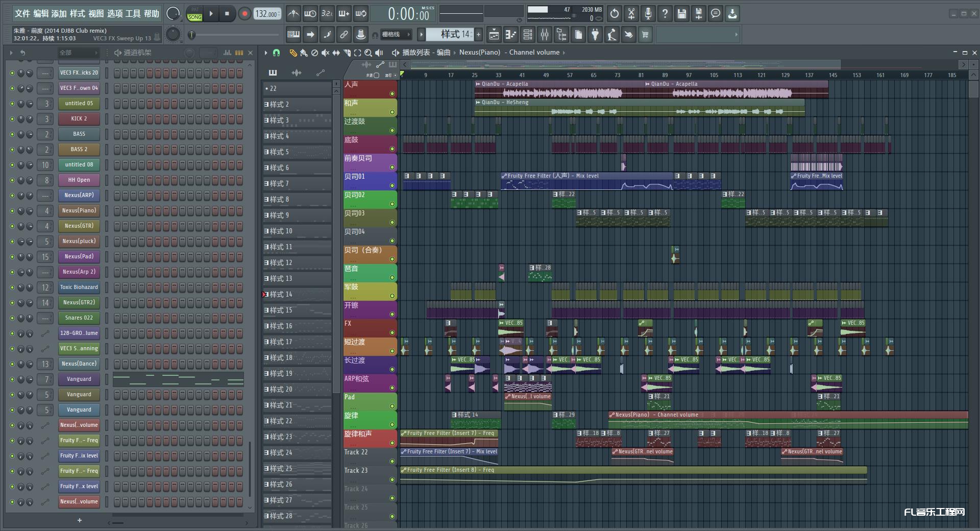Open the 选项 menu
The width and height of the screenshot is (980, 531).
pos(114,14)
